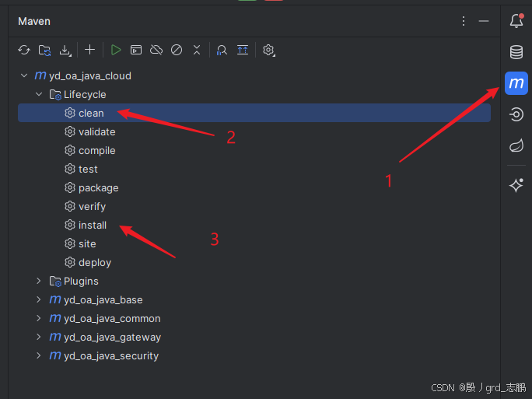
Task: Open Maven settings gear icon
Action: coord(268,51)
